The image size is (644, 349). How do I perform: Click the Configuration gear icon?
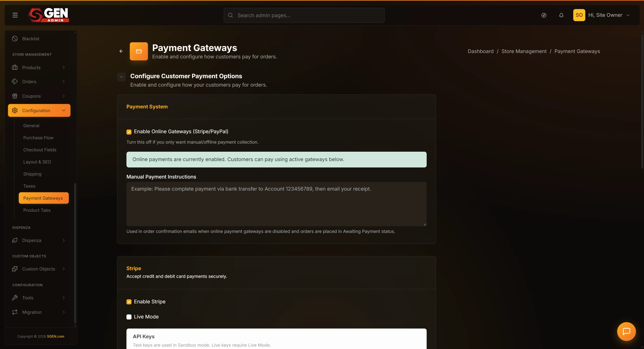coord(15,111)
